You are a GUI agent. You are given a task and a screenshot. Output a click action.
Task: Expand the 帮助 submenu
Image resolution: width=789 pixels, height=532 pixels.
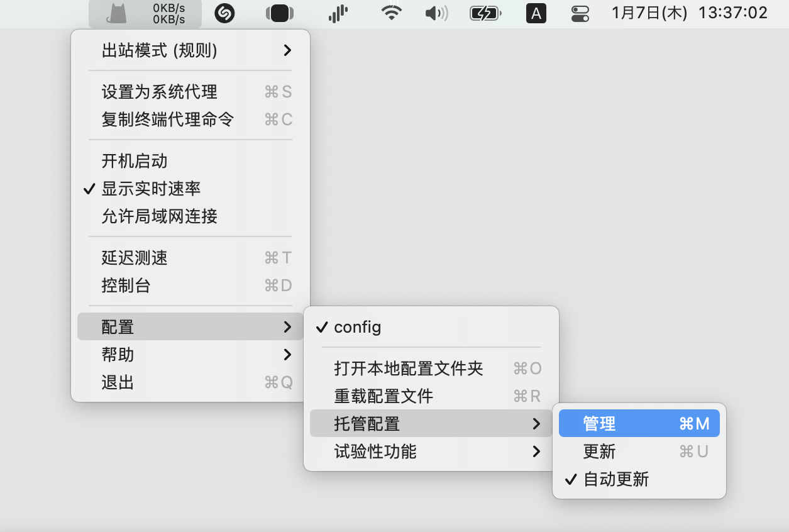point(190,355)
